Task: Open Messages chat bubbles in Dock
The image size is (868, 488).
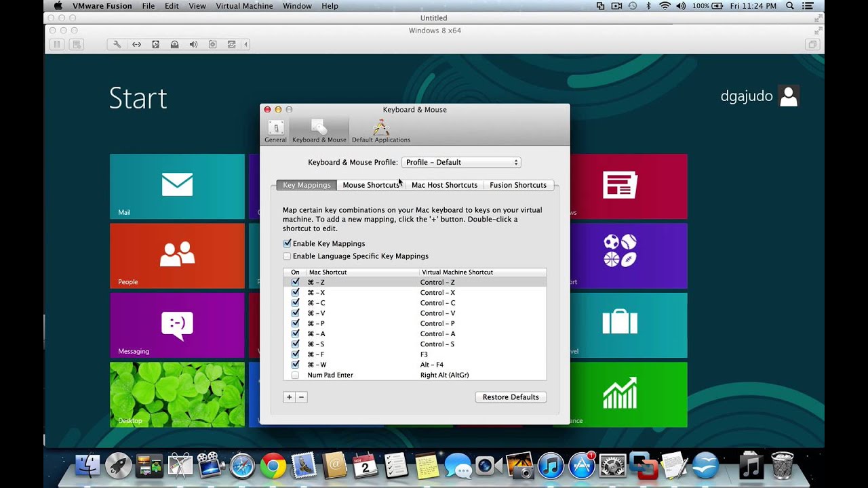Action: click(x=458, y=466)
